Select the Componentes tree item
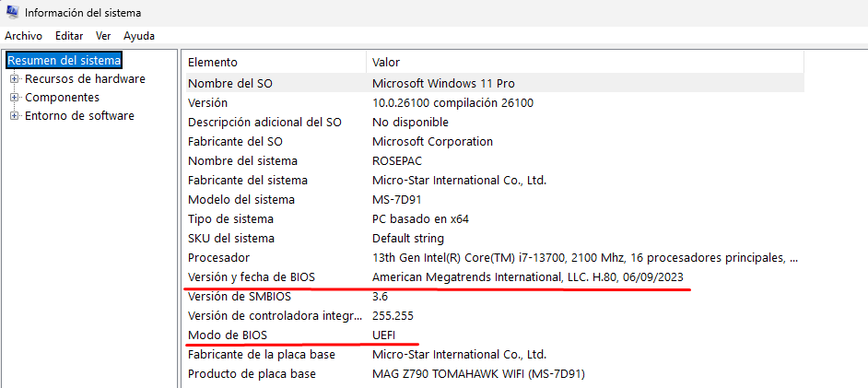Image resolution: width=868 pixels, height=388 pixels. point(62,98)
